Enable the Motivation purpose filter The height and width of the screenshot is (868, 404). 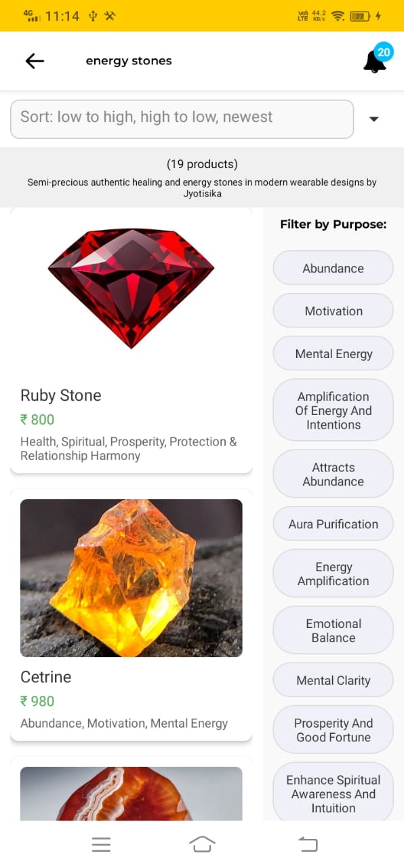[333, 311]
